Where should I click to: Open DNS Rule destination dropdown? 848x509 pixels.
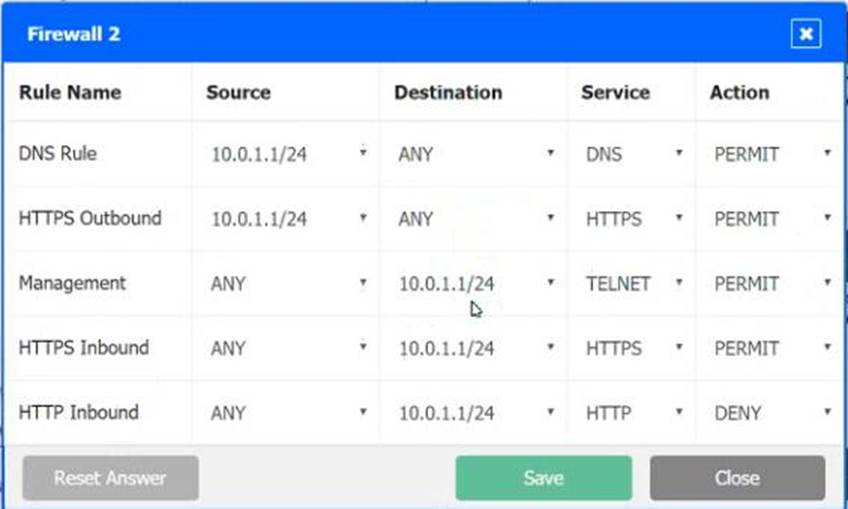(476, 154)
